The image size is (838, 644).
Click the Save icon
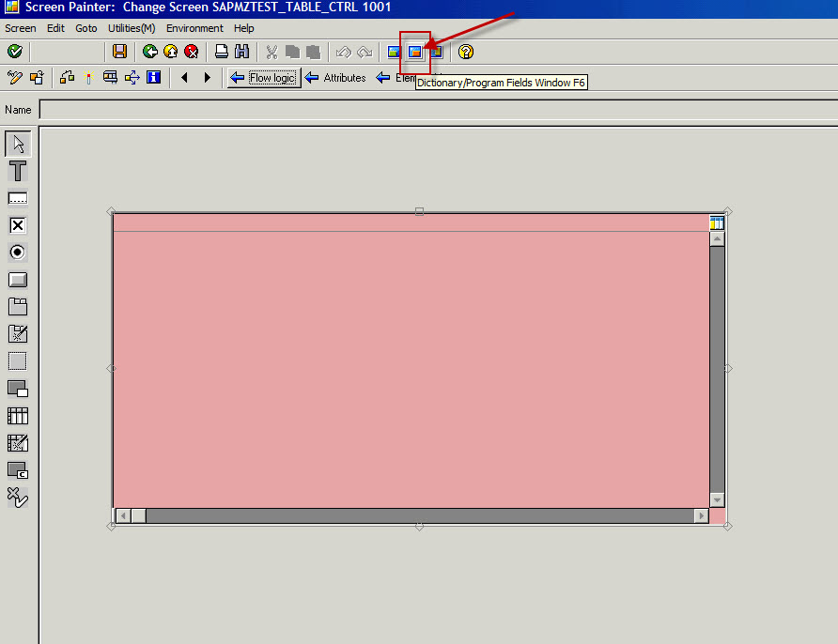tap(119, 52)
